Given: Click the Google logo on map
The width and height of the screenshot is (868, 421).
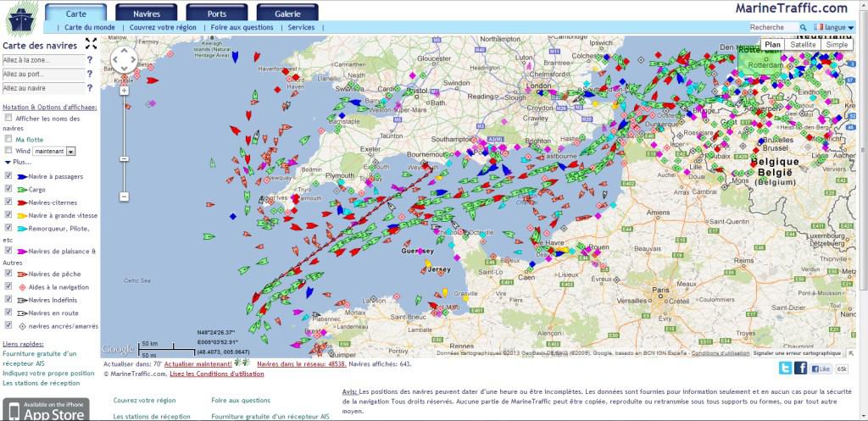Looking at the screenshot, I should point(118,350).
